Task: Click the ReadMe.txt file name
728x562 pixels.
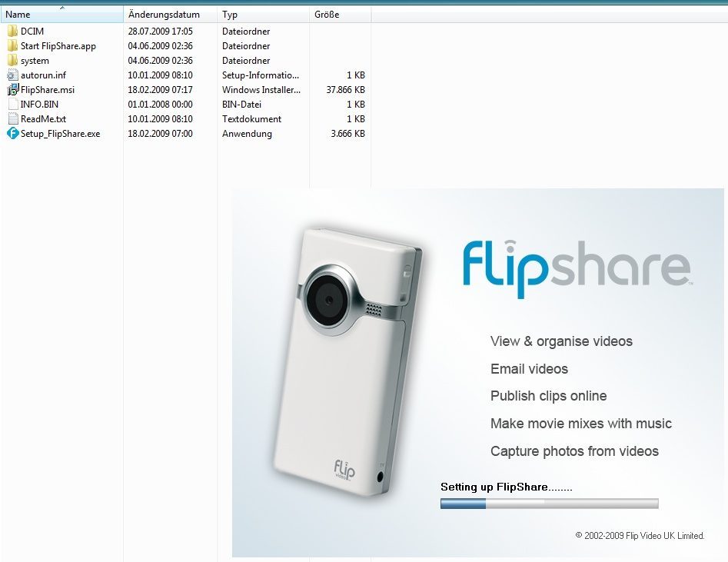Action: (x=43, y=119)
